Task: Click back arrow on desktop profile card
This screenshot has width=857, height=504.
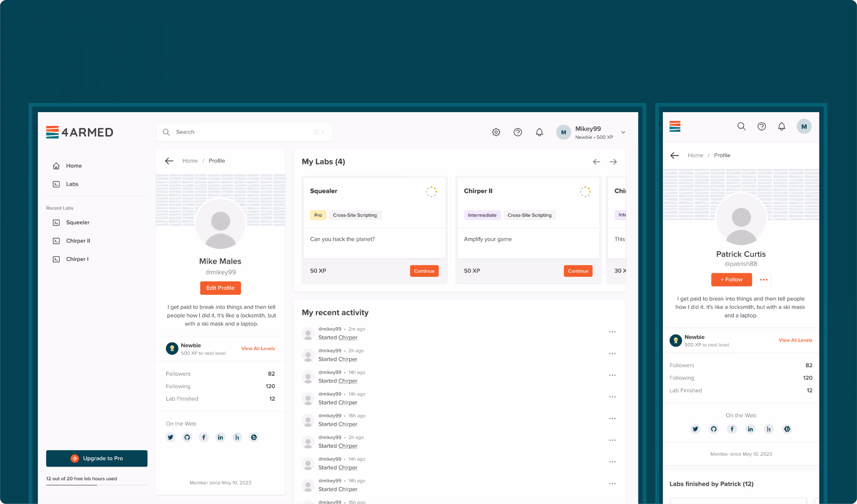Action: (x=169, y=161)
